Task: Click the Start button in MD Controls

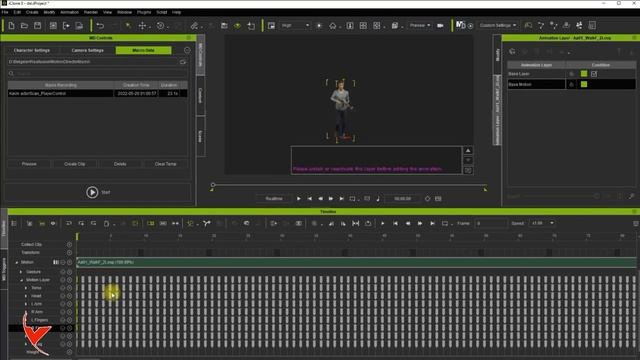Action: (x=98, y=192)
